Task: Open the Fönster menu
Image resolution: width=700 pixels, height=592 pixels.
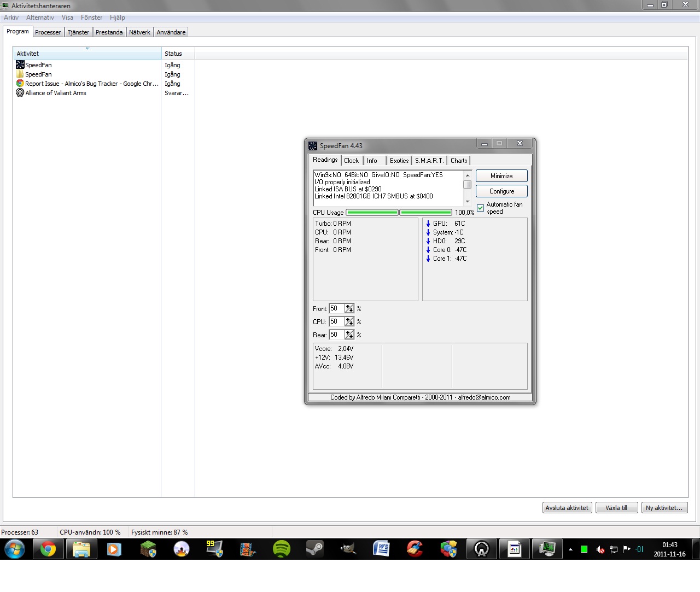Action: tap(91, 17)
